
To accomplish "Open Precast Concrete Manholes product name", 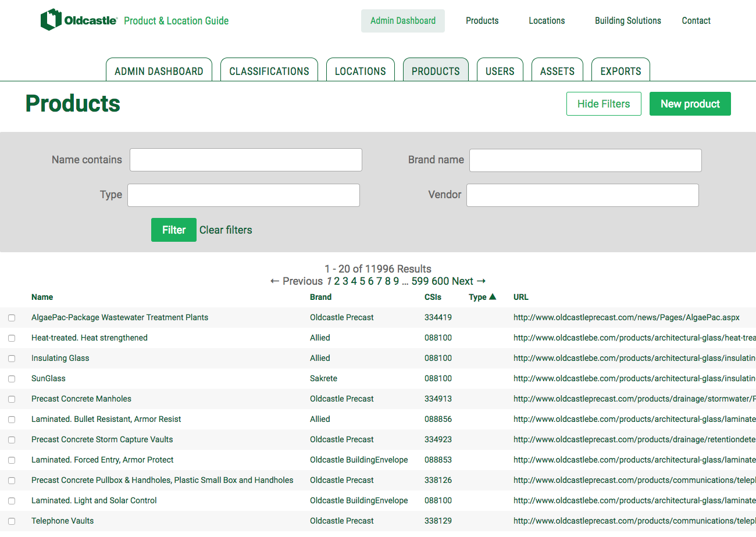I will pos(81,399).
